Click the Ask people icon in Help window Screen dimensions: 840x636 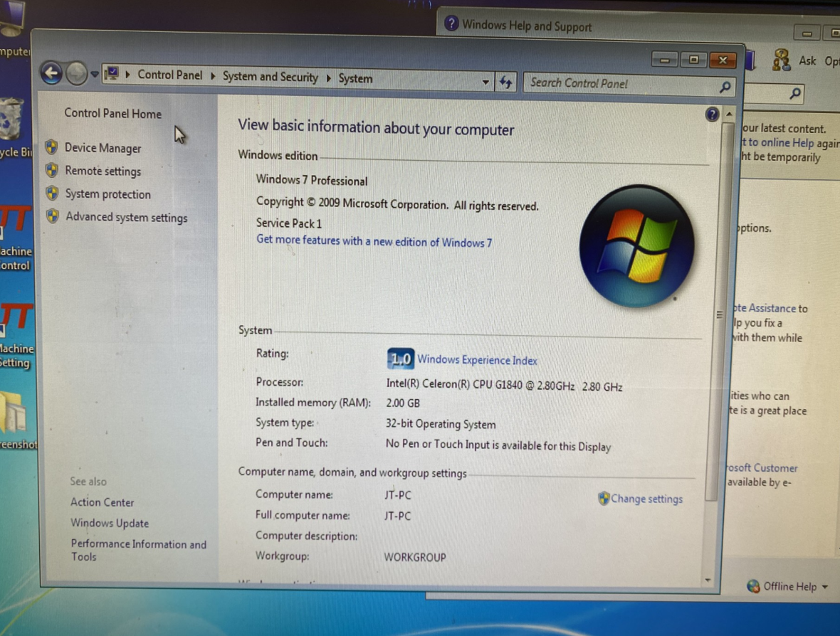[x=781, y=60]
